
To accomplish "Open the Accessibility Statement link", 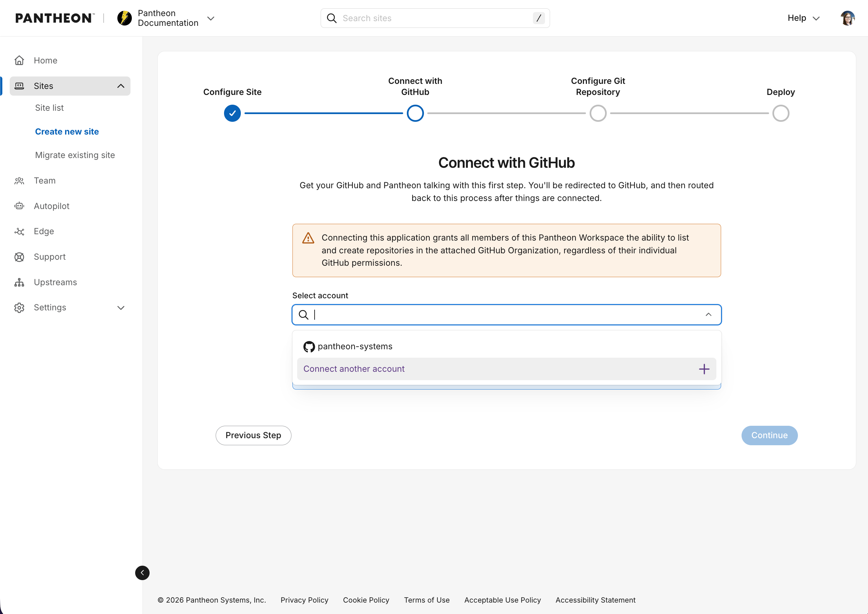I will tap(595, 600).
